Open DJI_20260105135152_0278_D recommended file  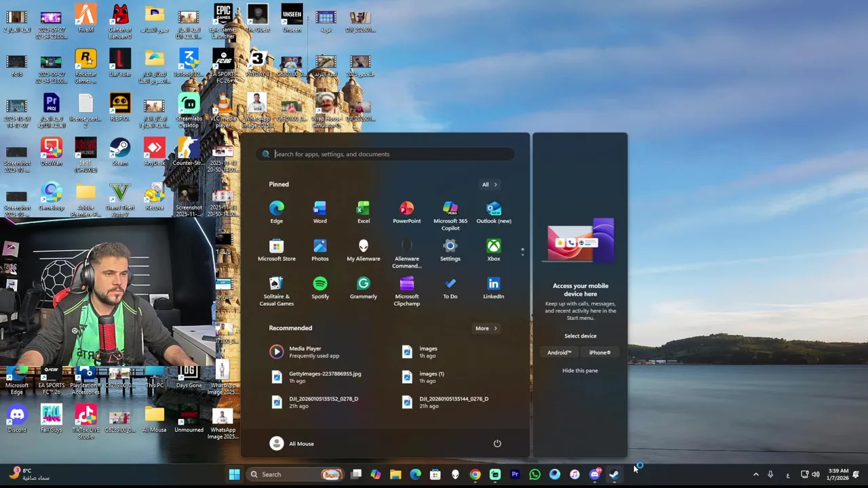tap(327, 402)
